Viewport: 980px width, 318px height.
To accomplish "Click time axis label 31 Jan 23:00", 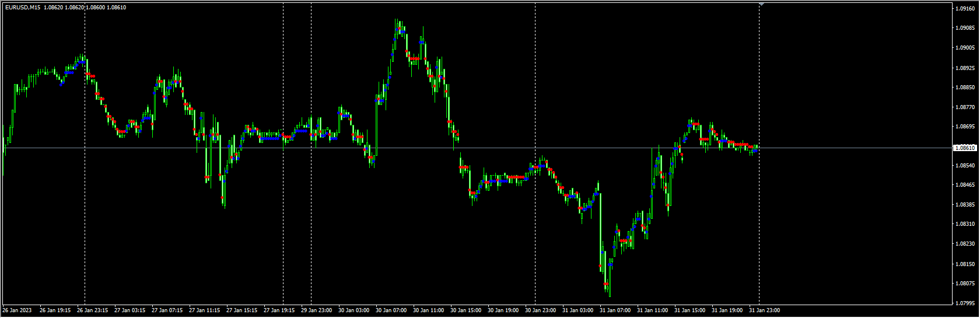I will tap(764, 310).
